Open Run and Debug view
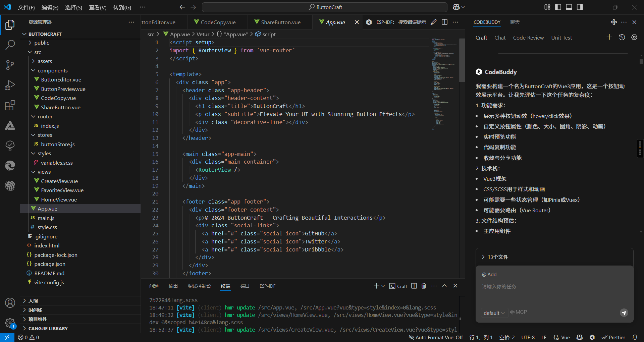 [x=10, y=85]
